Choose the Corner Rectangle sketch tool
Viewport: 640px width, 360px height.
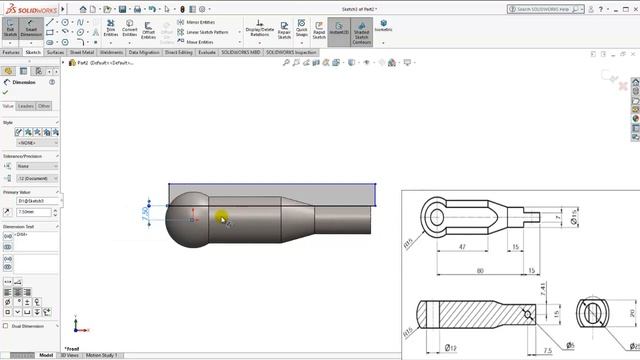coord(50,32)
